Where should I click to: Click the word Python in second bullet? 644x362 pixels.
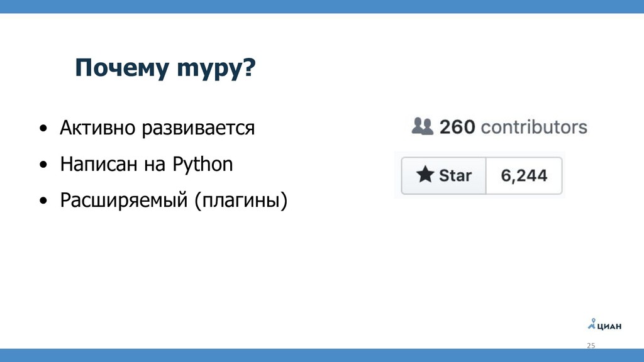click(x=203, y=165)
